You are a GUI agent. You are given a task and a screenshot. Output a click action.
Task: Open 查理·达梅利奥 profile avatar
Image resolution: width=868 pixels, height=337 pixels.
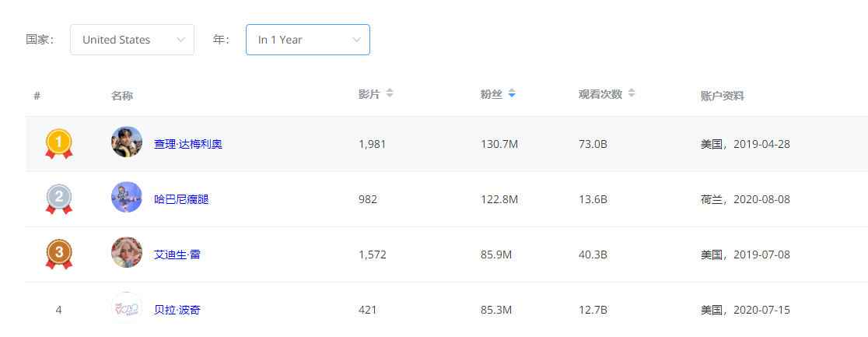[127, 142]
